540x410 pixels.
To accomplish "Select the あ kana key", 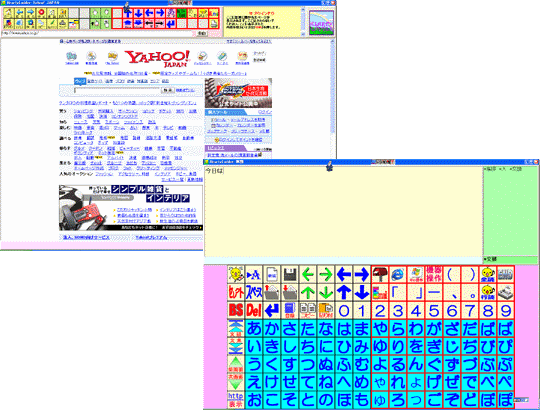I will point(254,328).
